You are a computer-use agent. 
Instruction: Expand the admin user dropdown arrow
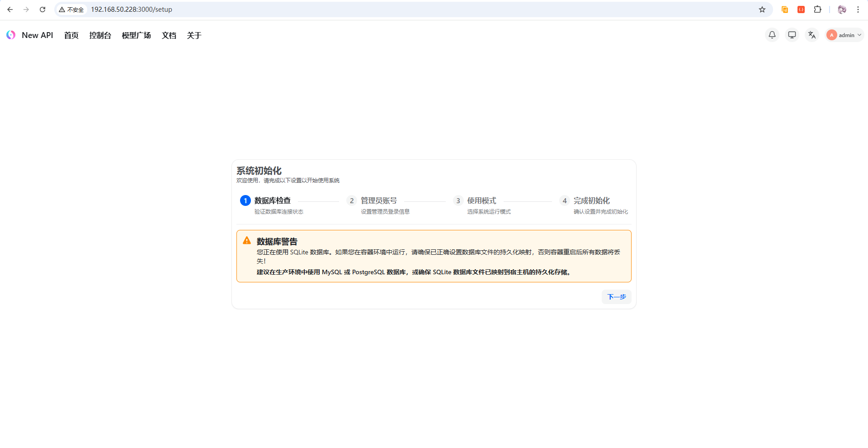[x=859, y=35]
